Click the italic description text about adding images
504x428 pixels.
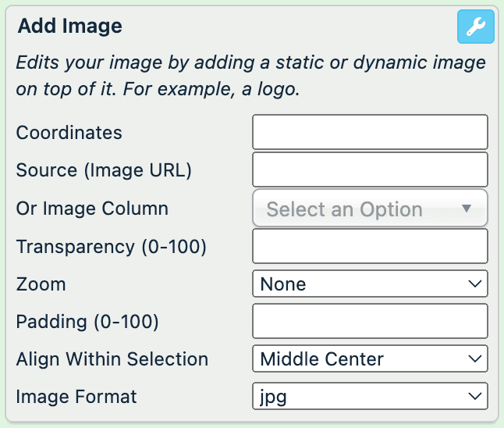(250, 75)
